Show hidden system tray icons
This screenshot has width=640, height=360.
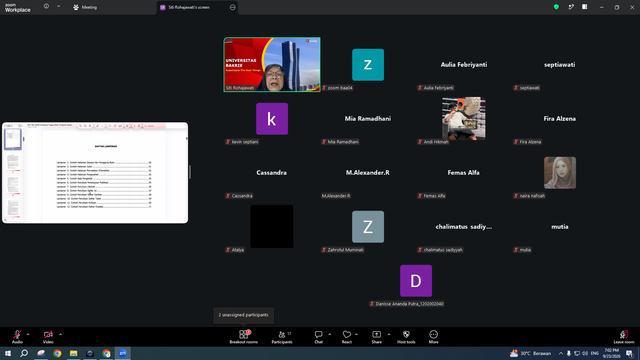(561, 353)
